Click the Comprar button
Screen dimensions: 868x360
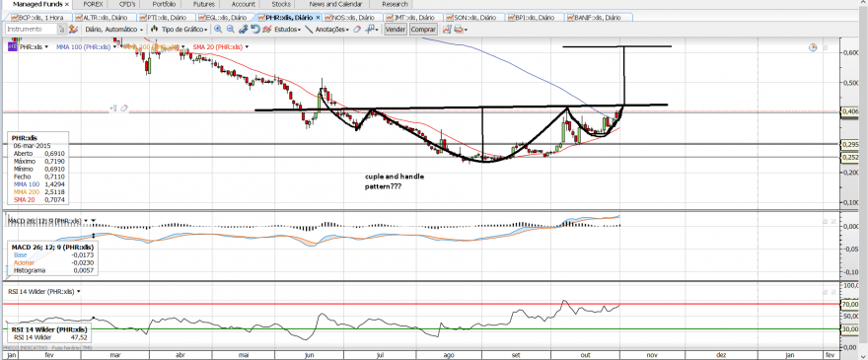pyautogui.click(x=423, y=29)
